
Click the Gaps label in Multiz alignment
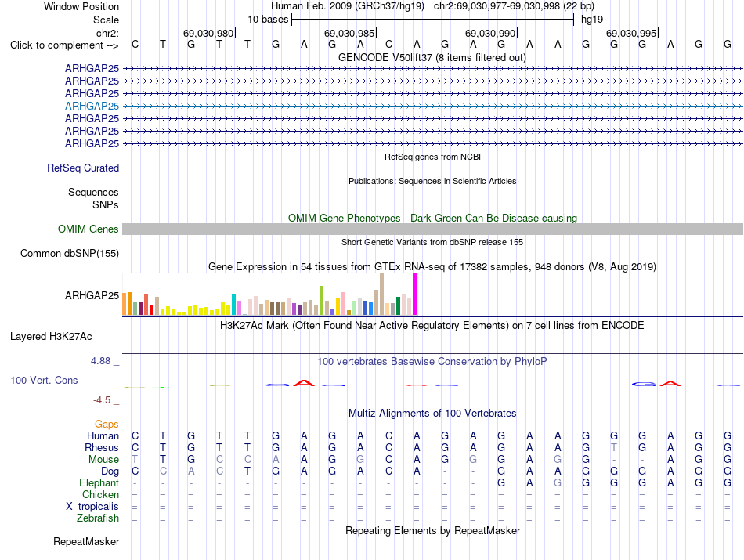point(107,424)
